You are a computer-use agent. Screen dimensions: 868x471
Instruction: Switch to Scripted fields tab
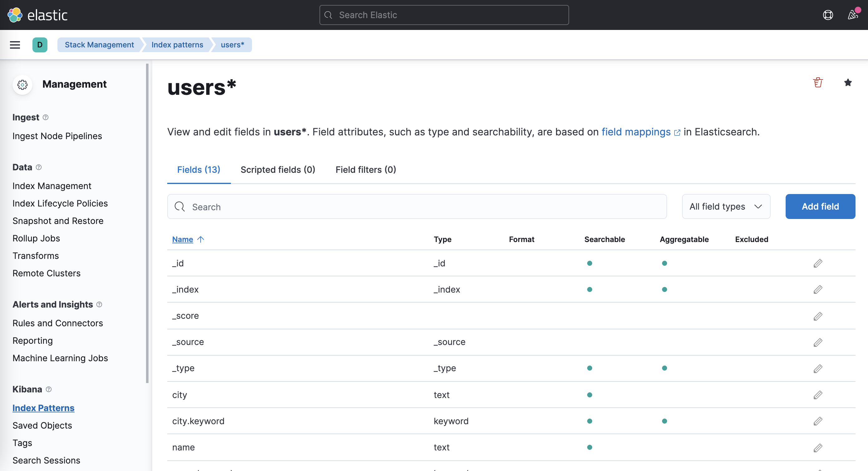click(x=278, y=169)
